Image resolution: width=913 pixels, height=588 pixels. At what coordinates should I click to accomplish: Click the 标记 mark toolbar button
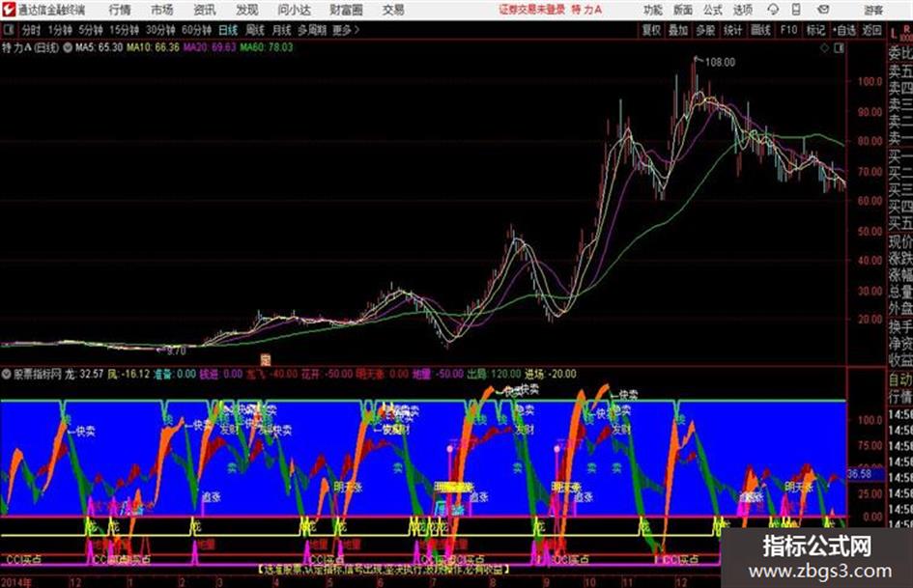click(x=815, y=30)
